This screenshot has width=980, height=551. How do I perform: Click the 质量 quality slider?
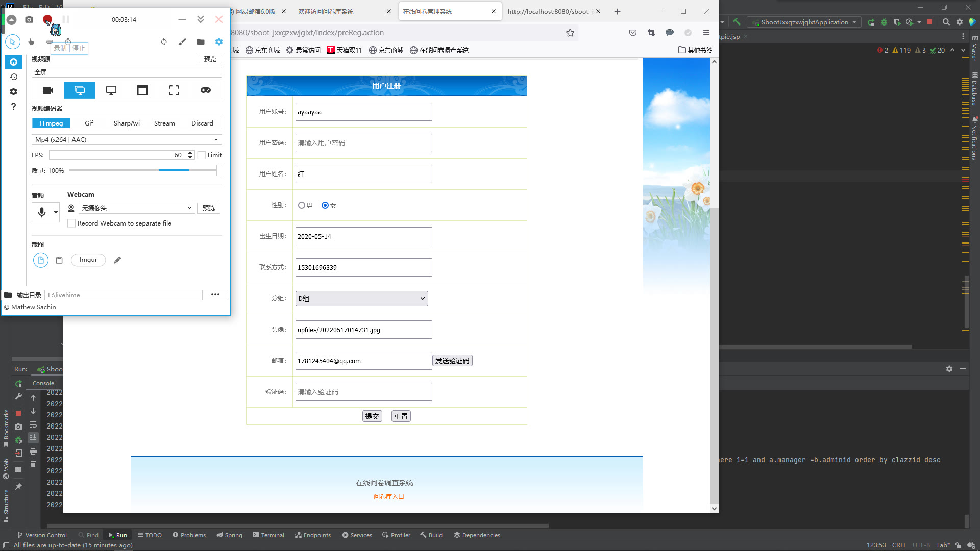click(x=145, y=170)
